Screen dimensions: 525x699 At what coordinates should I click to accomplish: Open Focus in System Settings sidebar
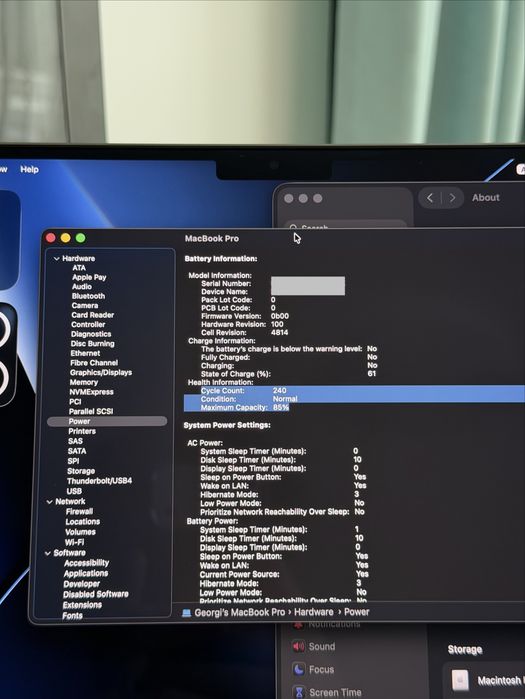313,670
